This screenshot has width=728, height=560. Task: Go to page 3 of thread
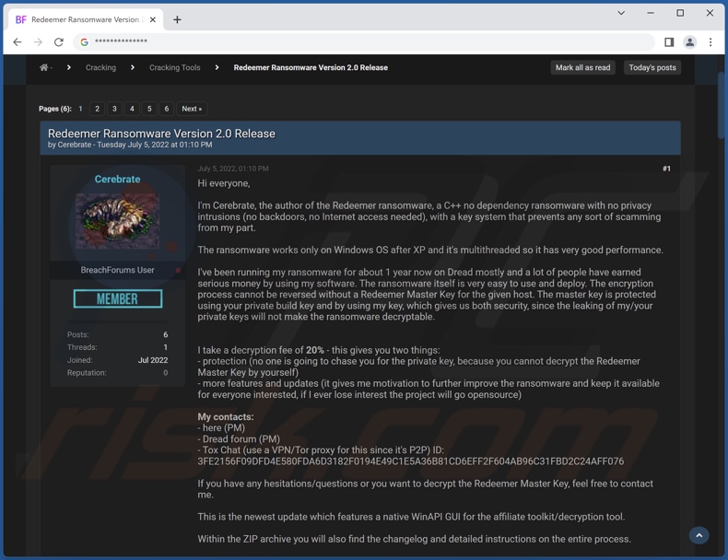pyautogui.click(x=114, y=109)
